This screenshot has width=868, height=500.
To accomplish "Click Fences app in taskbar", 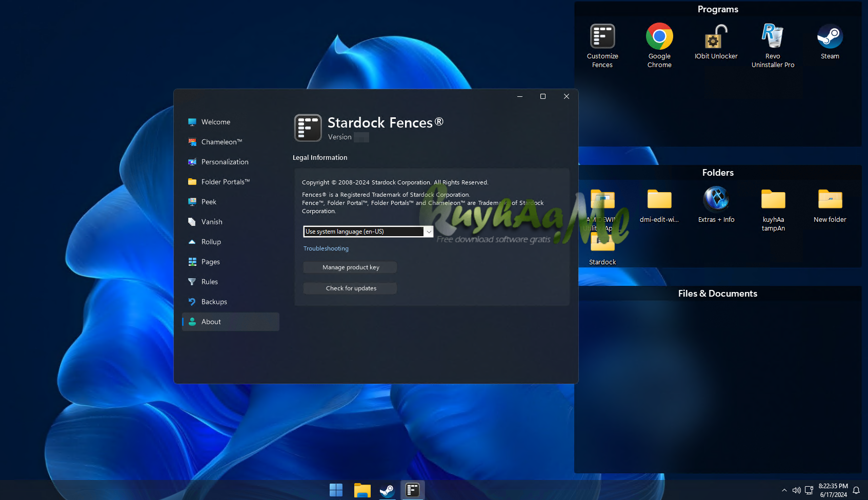I will pos(413,490).
